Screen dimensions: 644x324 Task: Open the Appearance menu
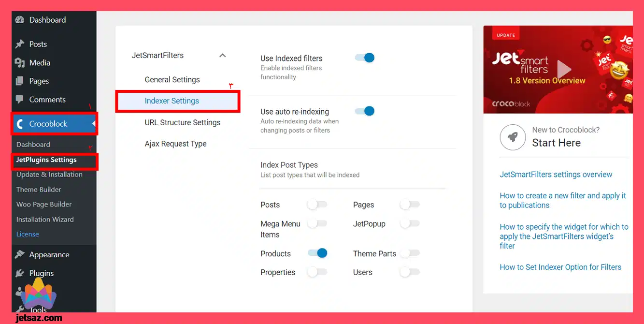coord(49,255)
